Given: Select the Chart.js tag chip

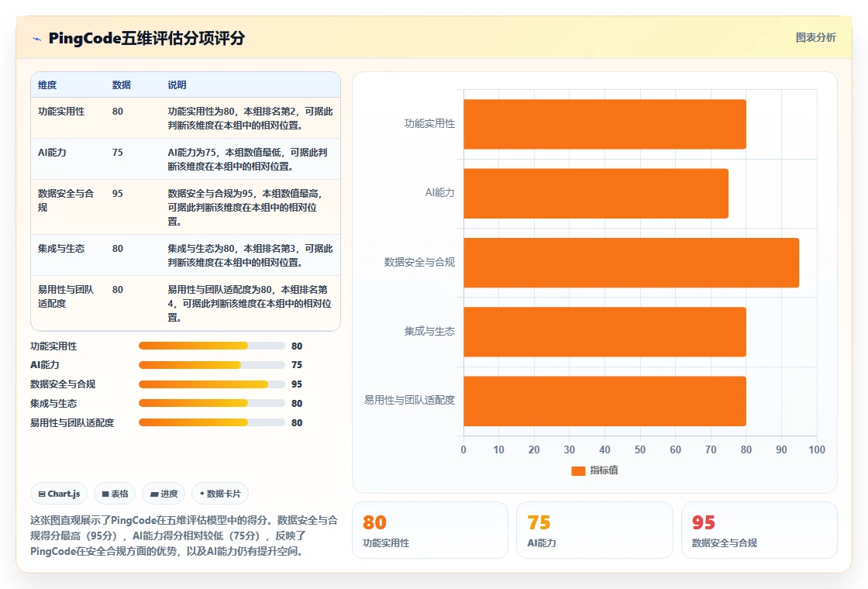Looking at the screenshot, I should click(x=59, y=494).
